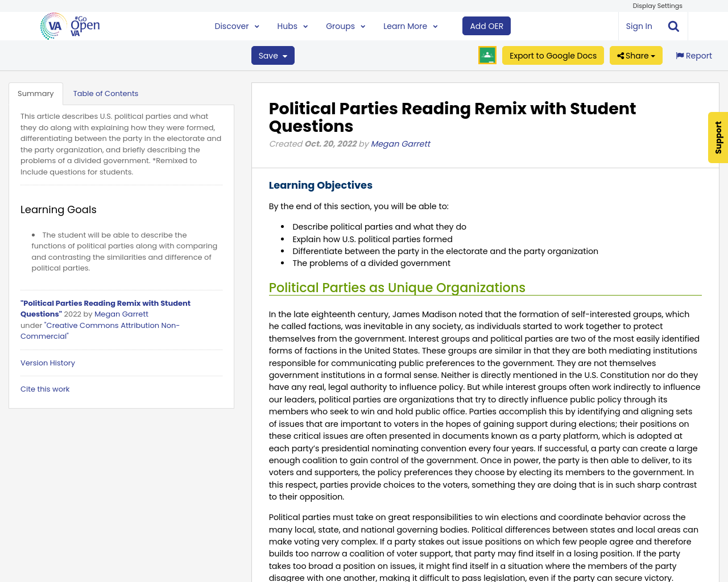Open the Groups menu

(345, 25)
